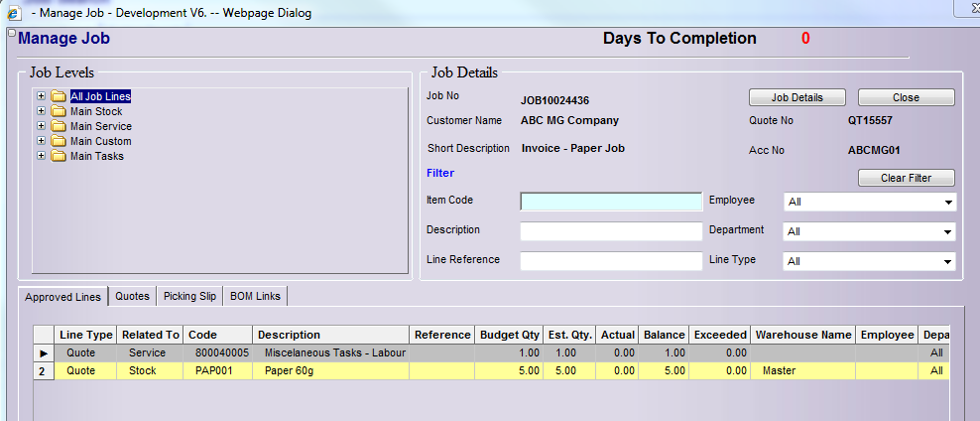Click the Internet Explorer icon in title bar
980x421 pixels.
(15, 12)
